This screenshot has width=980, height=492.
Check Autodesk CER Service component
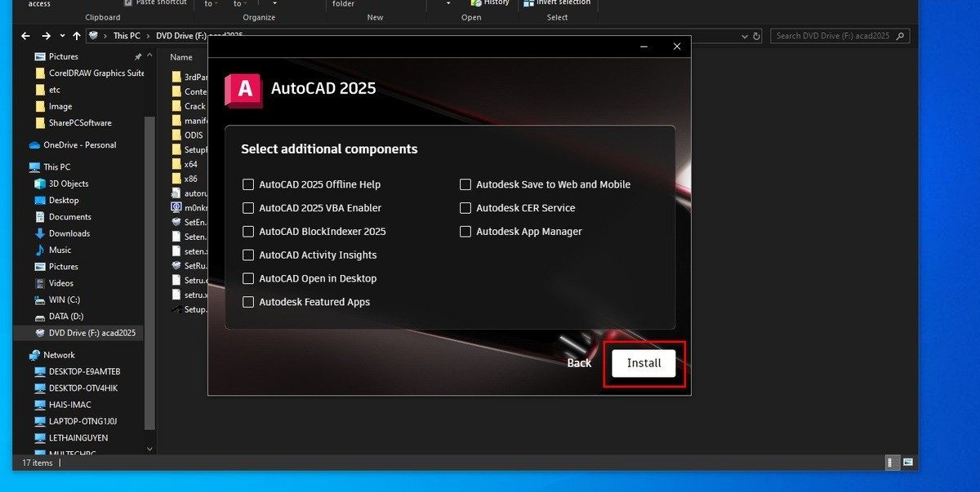(465, 208)
